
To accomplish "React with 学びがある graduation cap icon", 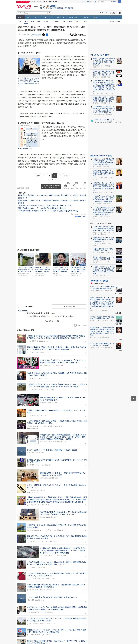I will pos(66,186).
